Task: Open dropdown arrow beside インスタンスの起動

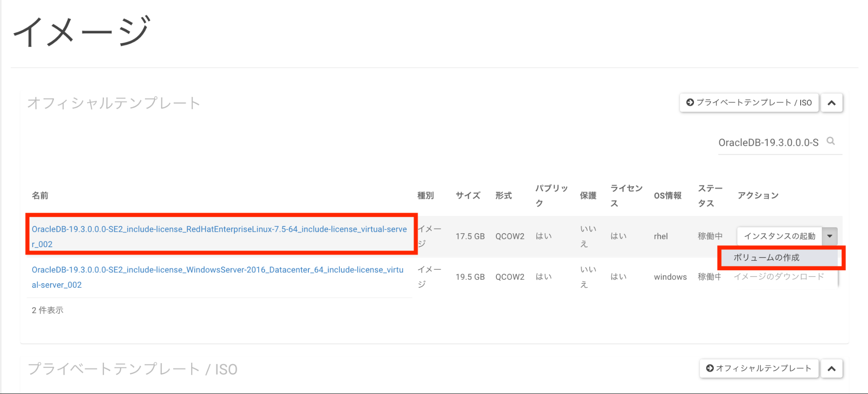Action: [830, 236]
